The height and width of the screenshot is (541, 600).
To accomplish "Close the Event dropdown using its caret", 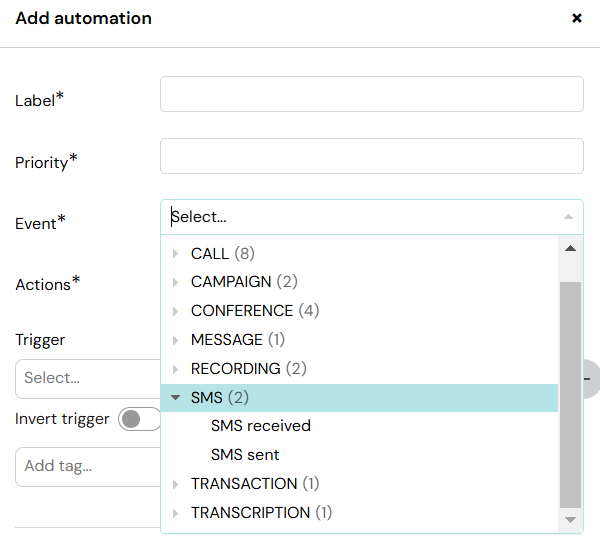I will point(568,217).
